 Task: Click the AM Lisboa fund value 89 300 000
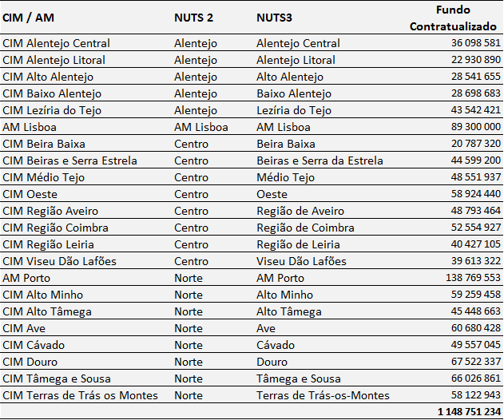click(x=476, y=127)
